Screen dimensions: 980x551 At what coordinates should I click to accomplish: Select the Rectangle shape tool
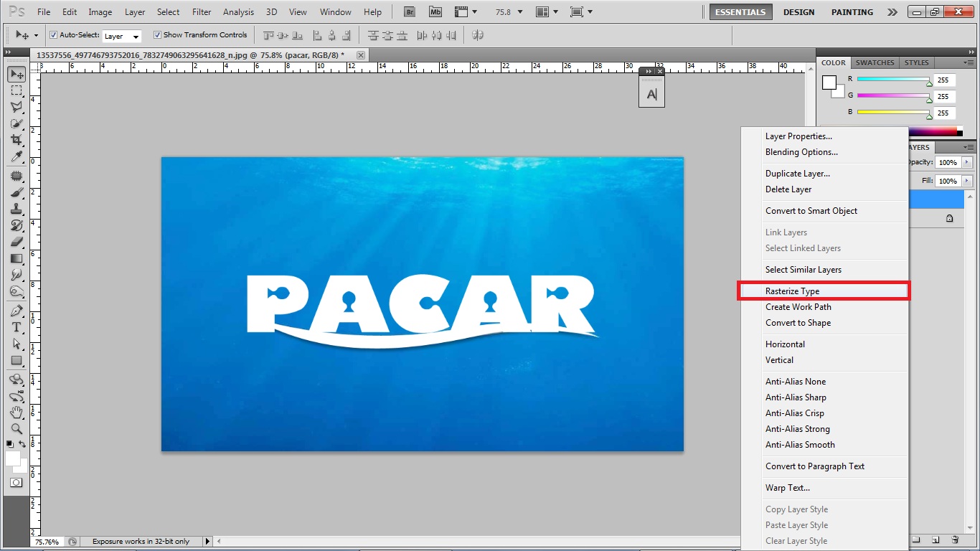click(17, 360)
